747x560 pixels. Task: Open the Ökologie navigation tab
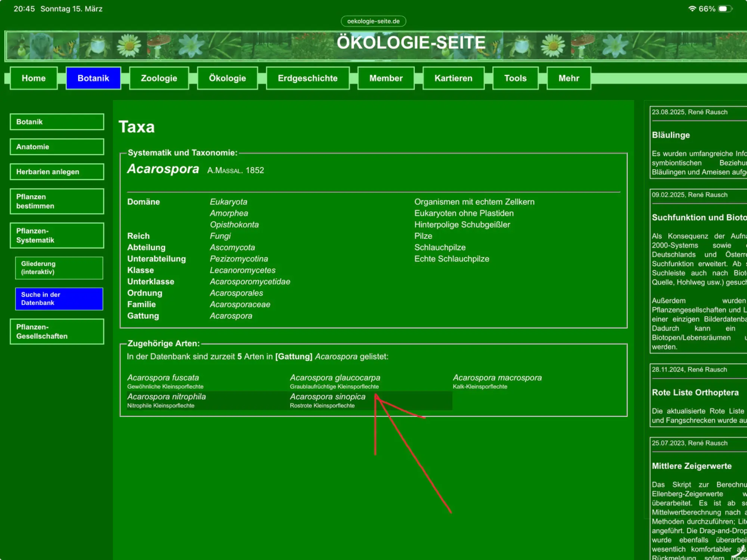pos(227,78)
